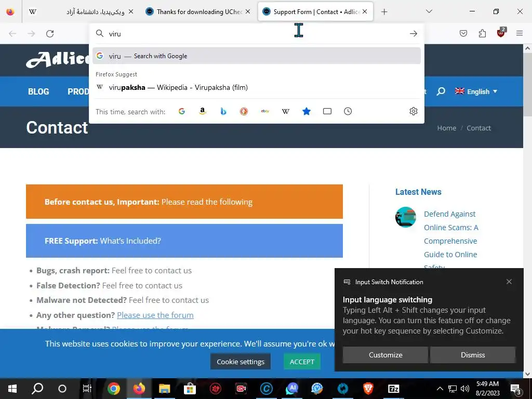Open Firefox View icon in tab bar
Screen dimensions: 532x399
pos(10,11)
